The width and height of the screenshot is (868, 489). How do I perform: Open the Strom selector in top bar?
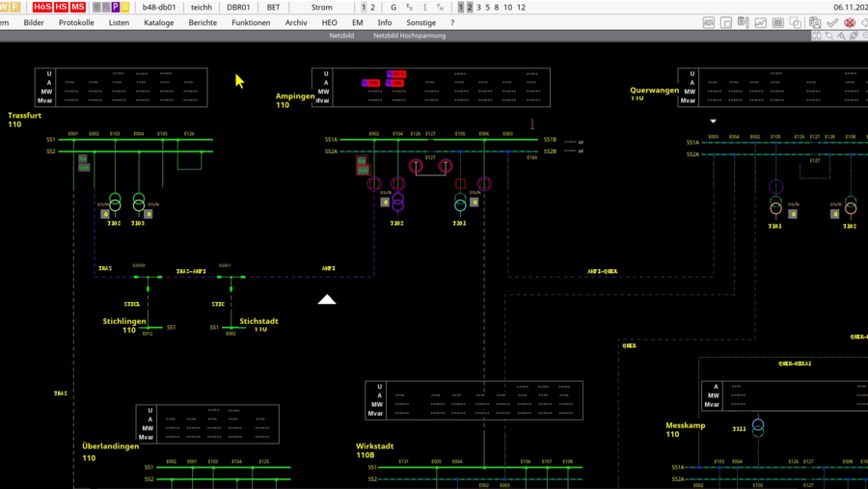321,7
